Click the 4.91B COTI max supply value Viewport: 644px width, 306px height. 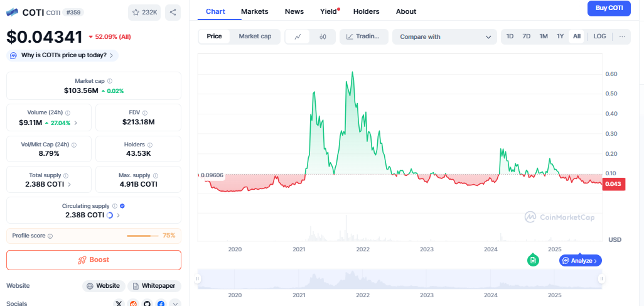(x=139, y=184)
